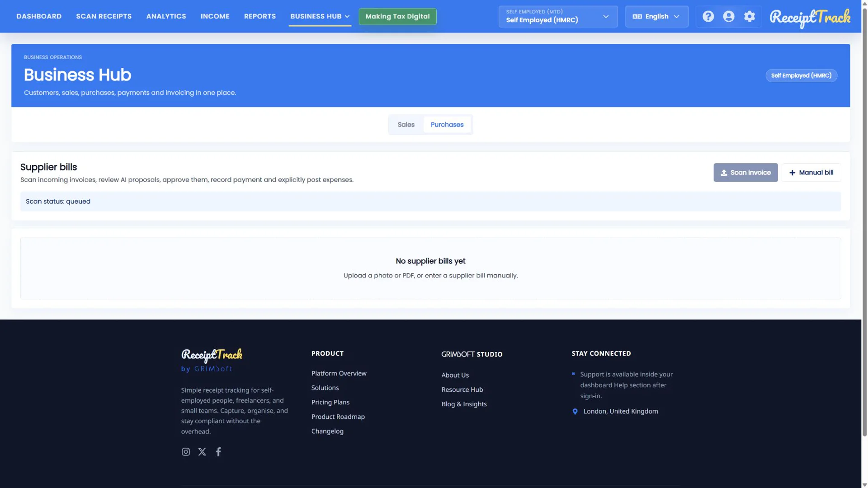This screenshot has width=868, height=488.
Task: Click the London location pin icon
Action: pos(575,412)
